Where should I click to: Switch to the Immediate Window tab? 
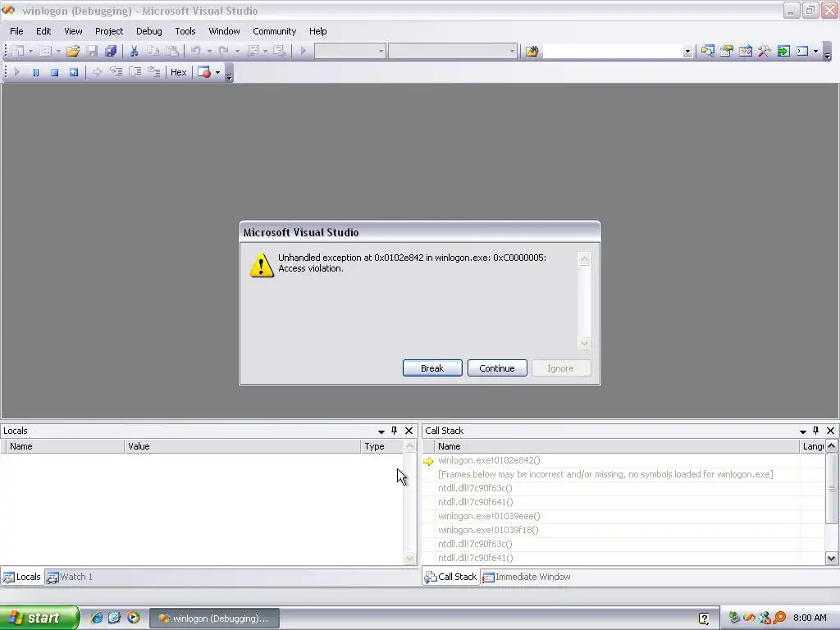point(527,577)
